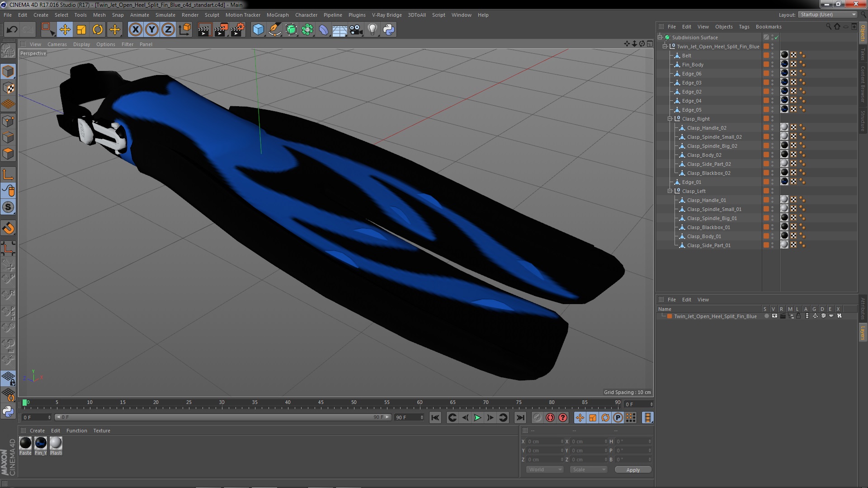Open the Cameras viewport menu
Viewport: 868px width, 488px height.
[x=57, y=44]
